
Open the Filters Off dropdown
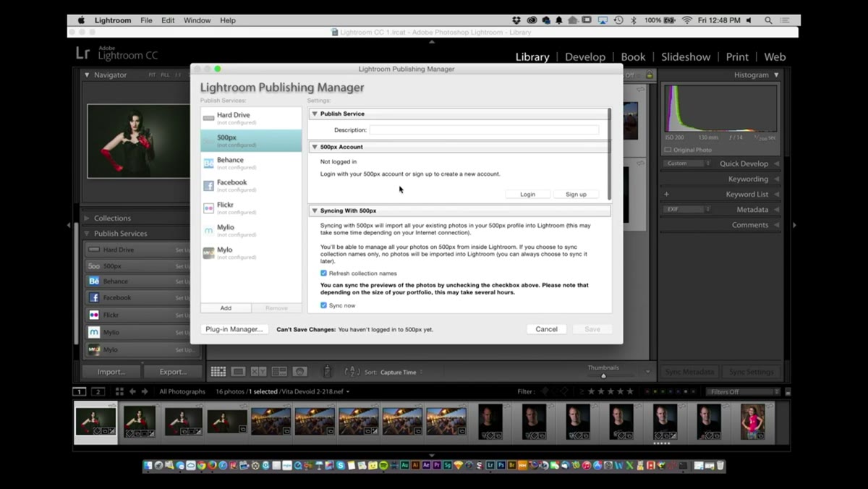[x=743, y=392]
